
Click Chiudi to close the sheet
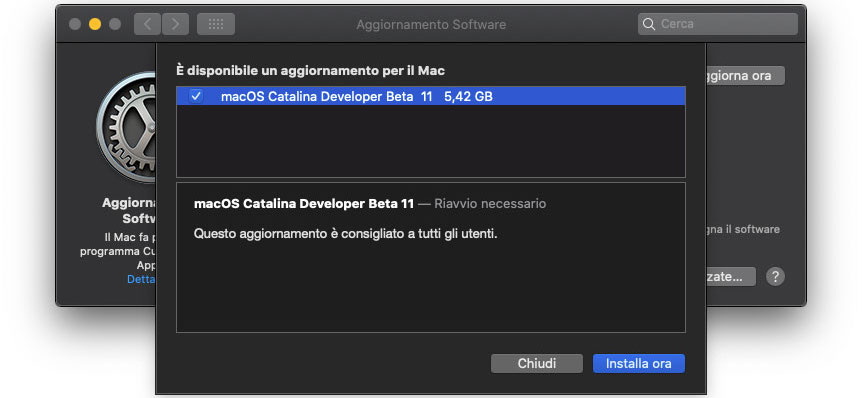coord(537,363)
